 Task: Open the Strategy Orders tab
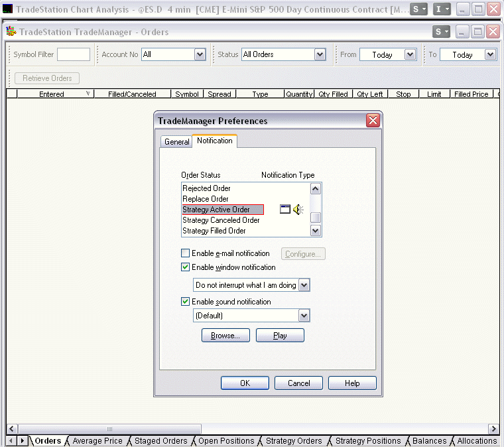click(x=293, y=441)
